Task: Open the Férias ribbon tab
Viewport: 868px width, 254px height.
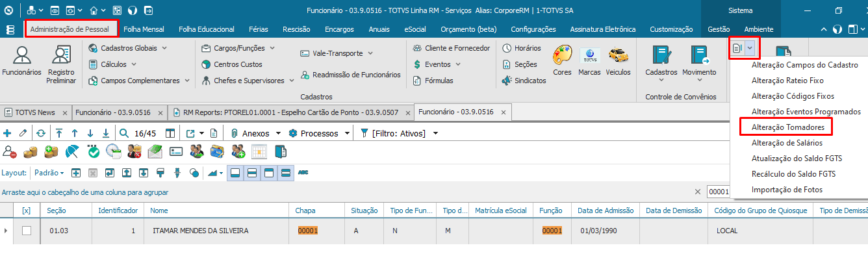Action: point(259,29)
